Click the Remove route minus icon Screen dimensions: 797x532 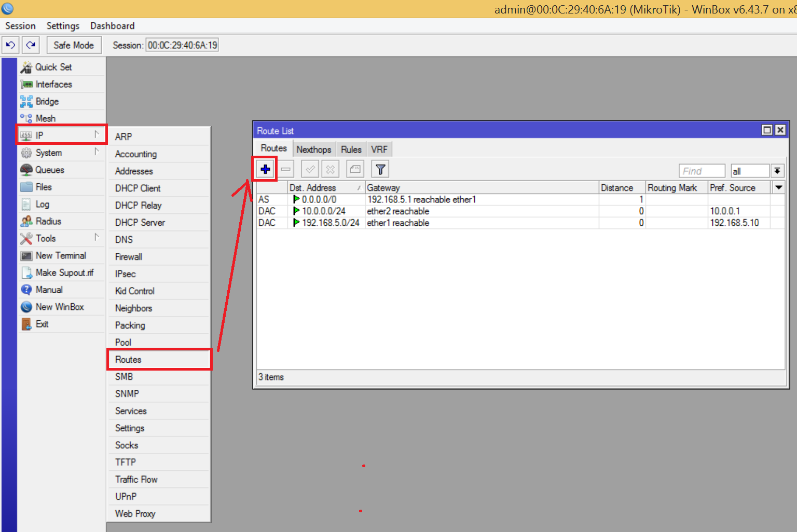click(x=285, y=169)
